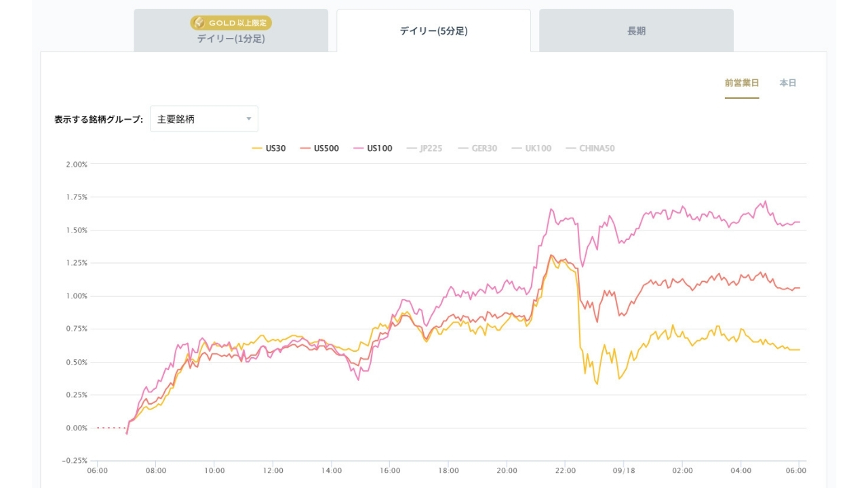Viewport: 868px width, 488px height.
Task: Click the 22:00 x-axis label
Action: tap(565, 470)
